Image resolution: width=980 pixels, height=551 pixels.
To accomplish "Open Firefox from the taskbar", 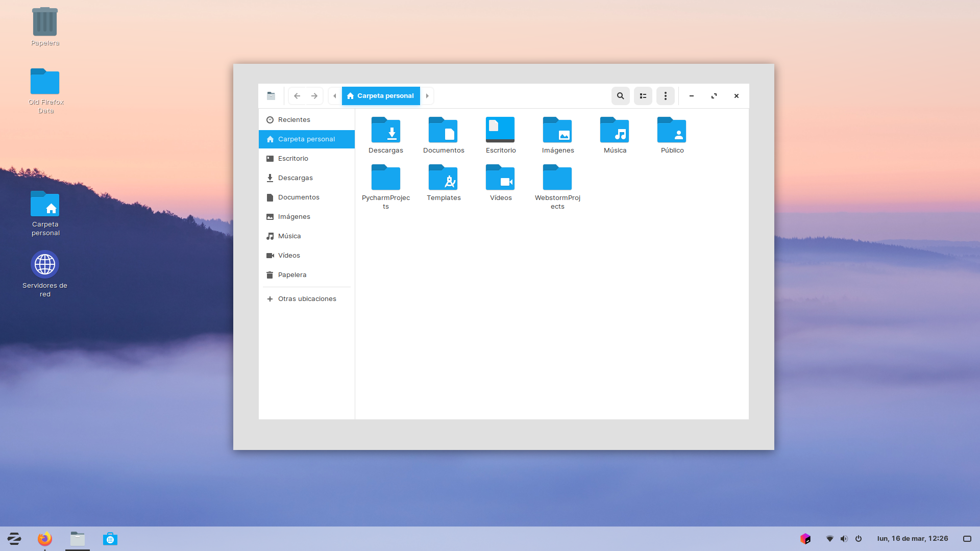I will [x=45, y=539].
